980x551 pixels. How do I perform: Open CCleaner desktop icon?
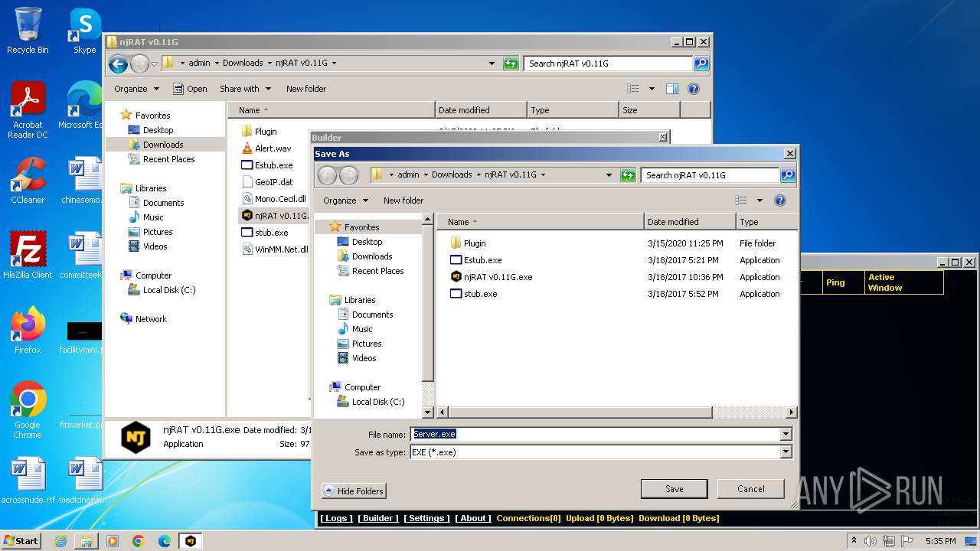tap(28, 181)
